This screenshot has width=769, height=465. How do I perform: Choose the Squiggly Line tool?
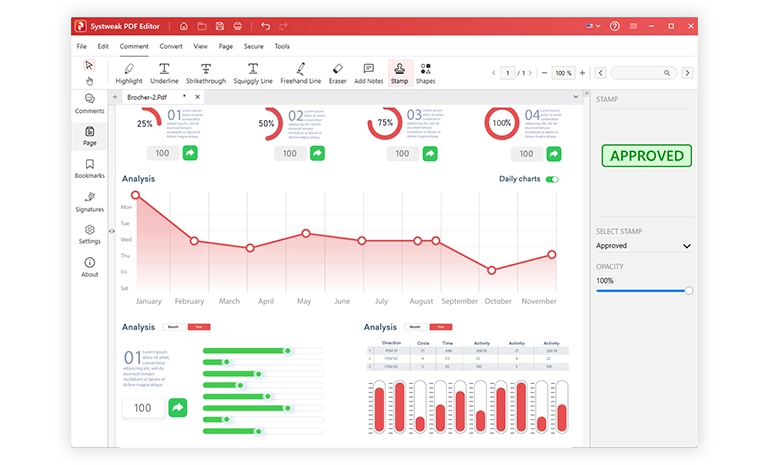coord(253,73)
